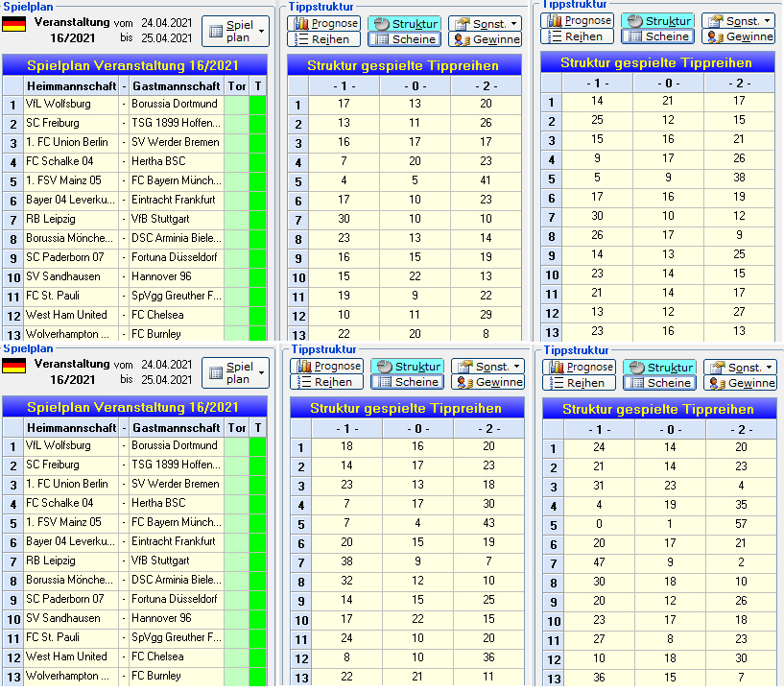Click '- 1 -' column header above value 47

tap(599, 429)
